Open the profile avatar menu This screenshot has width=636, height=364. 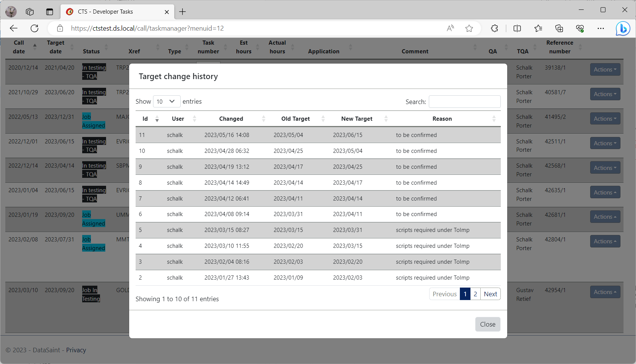click(11, 12)
